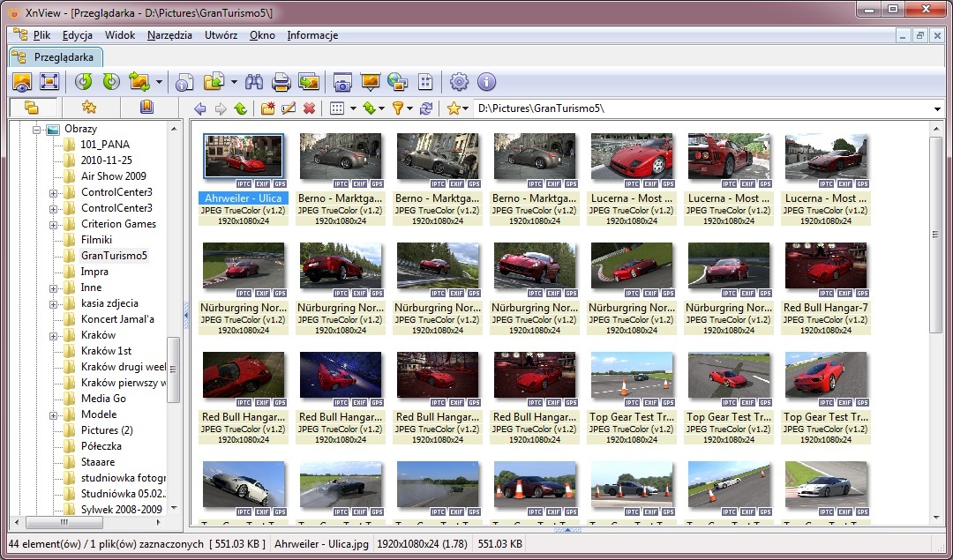Open the Utwórz menu
The image size is (953, 560).
[221, 35]
